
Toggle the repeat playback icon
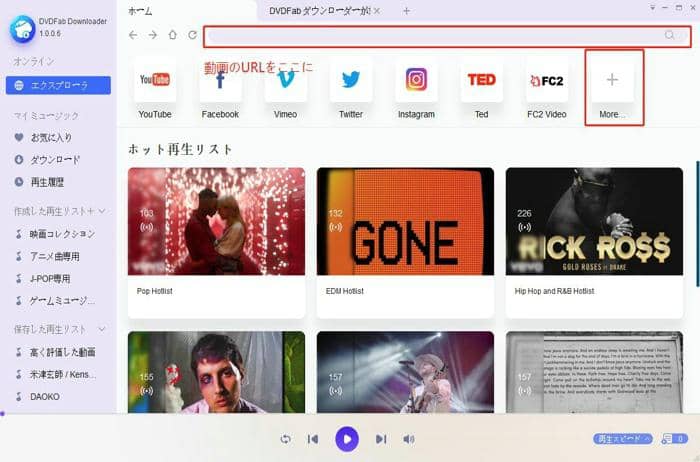(x=286, y=439)
